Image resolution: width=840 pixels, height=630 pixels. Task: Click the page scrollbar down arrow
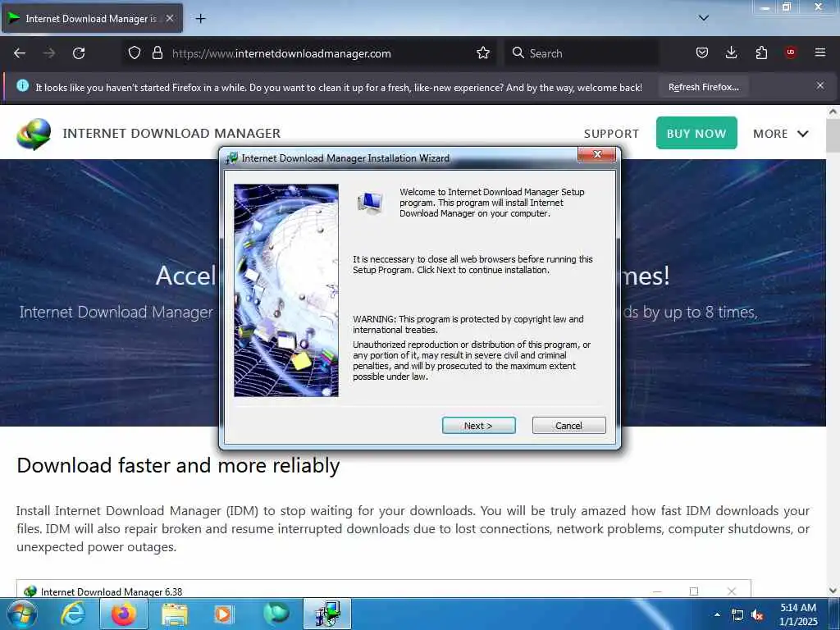(833, 591)
